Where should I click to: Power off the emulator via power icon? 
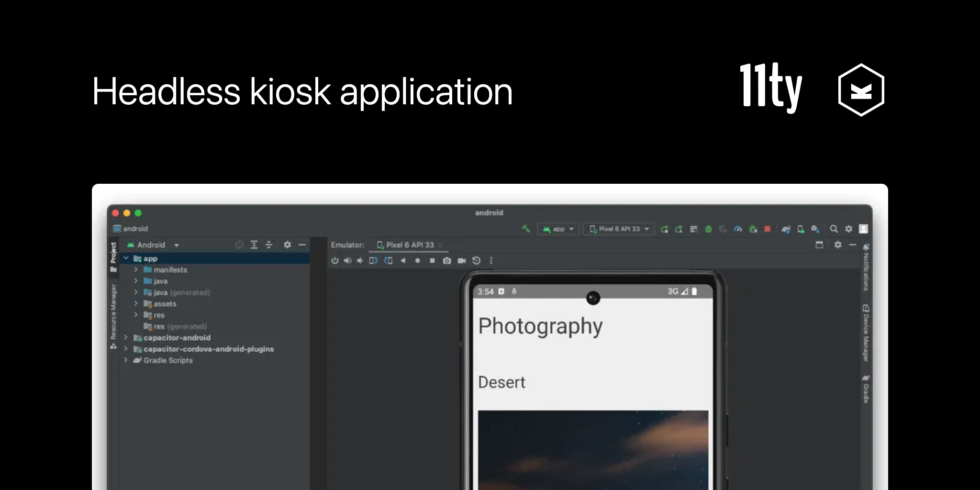(334, 261)
